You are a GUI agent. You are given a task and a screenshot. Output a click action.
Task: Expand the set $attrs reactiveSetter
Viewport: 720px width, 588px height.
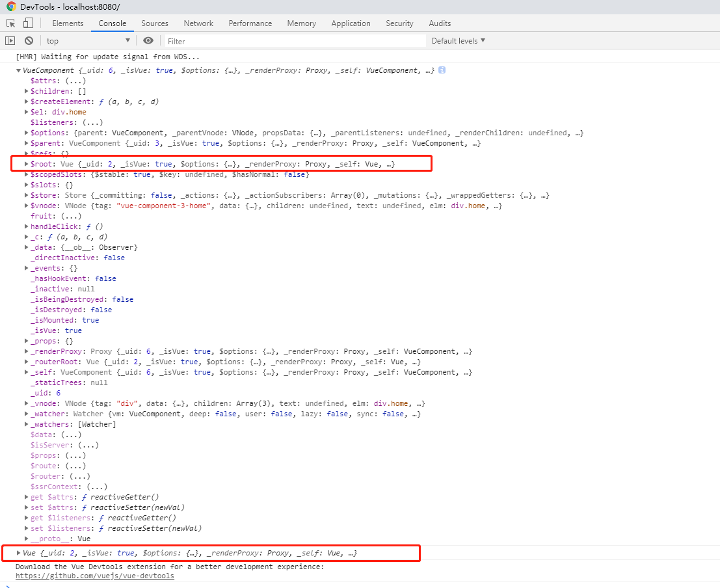coord(26,507)
